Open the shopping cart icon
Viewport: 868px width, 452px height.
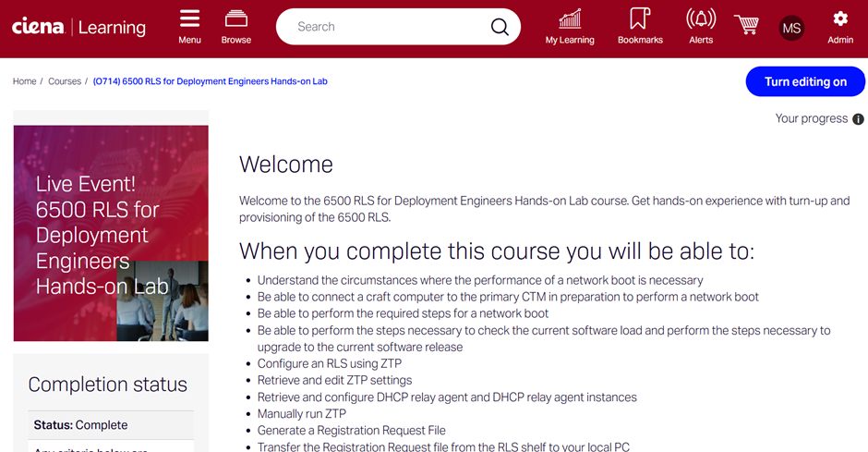746,24
